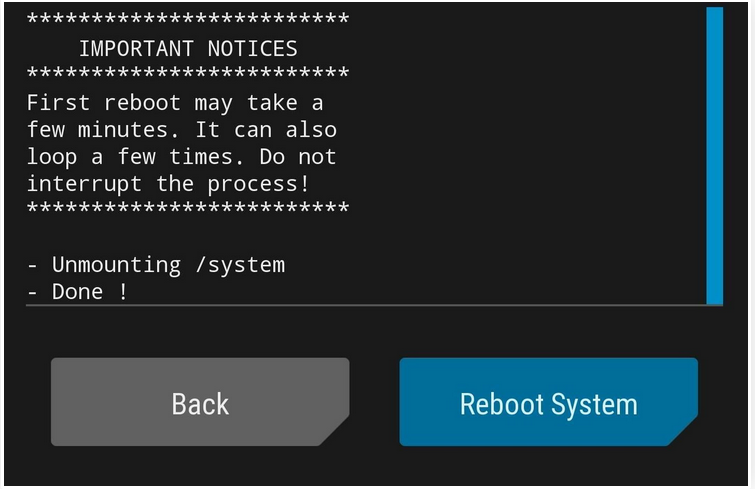
Task: Click the word 'NOTICES' in the header
Action: (x=253, y=49)
